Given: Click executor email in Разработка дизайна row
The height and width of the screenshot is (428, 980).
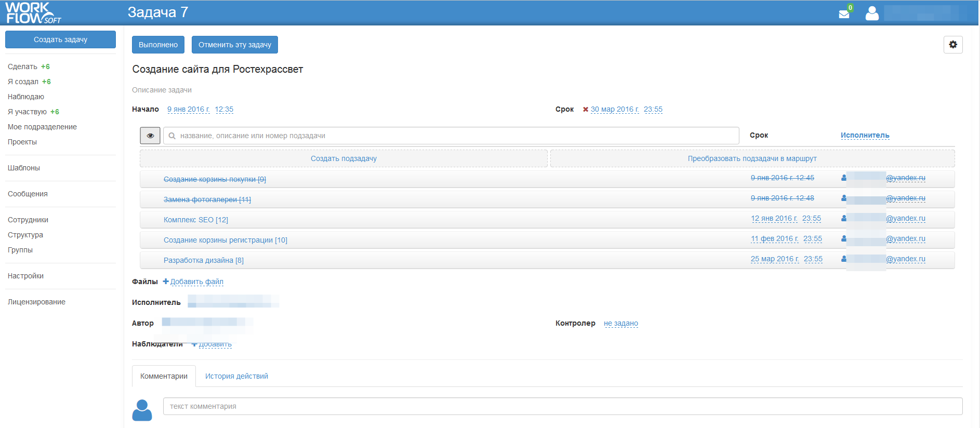Looking at the screenshot, I should point(906,259).
